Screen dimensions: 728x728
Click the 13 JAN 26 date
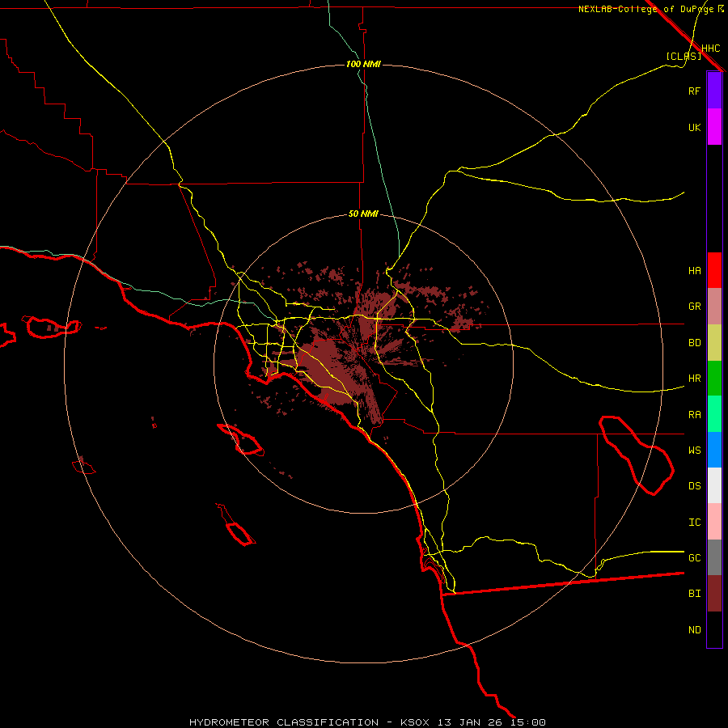(x=470, y=722)
